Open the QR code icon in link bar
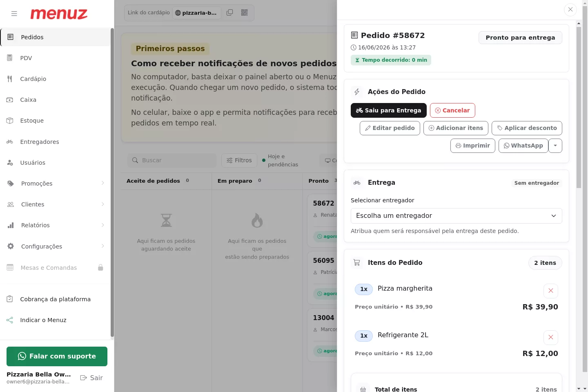588x392 pixels. [x=245, y=13]
